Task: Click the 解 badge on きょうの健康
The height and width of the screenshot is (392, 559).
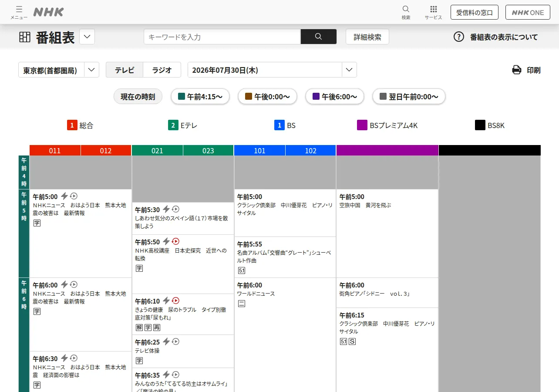Action: pos(139,328)
